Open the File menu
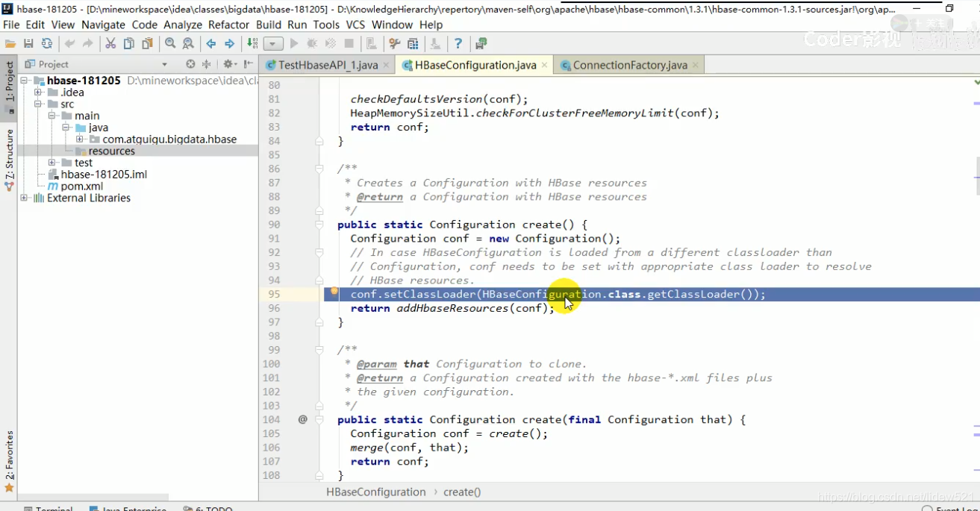980x511 pixels. 11,25
